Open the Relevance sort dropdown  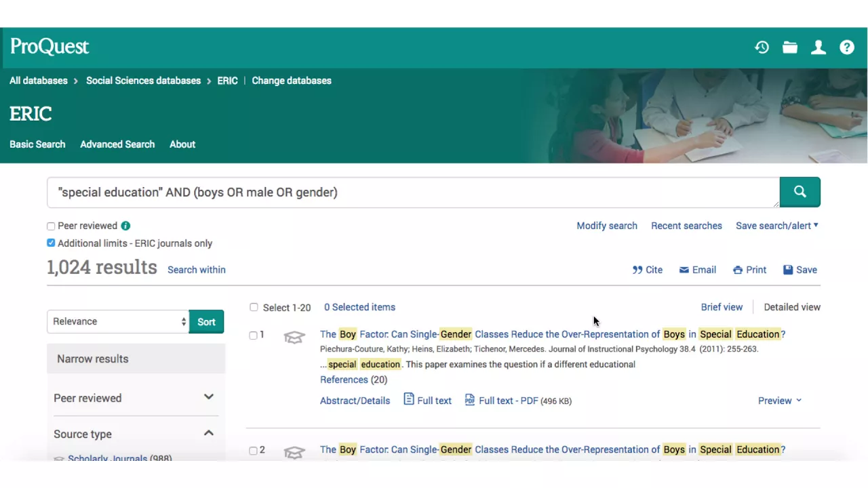118,321
